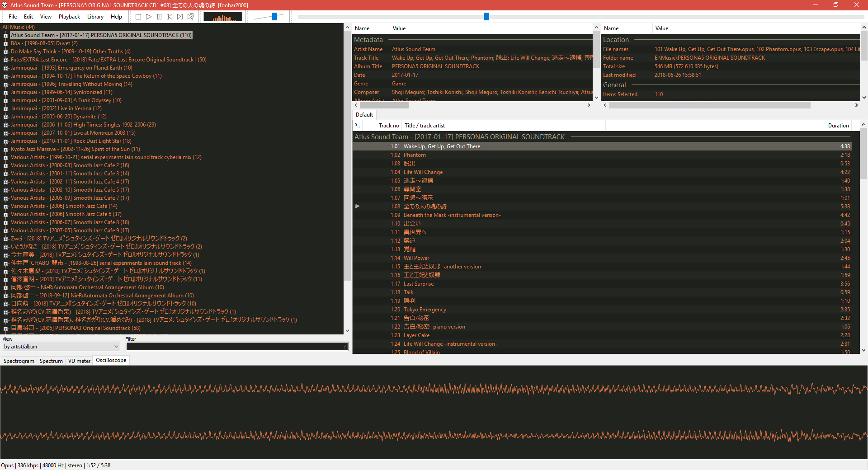Open the view selector showing 'by artist/album'

pos(61,346)
